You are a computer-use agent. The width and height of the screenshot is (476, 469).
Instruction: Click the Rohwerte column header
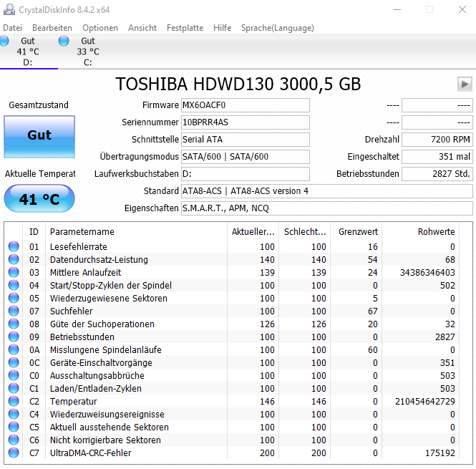point(421,232)
